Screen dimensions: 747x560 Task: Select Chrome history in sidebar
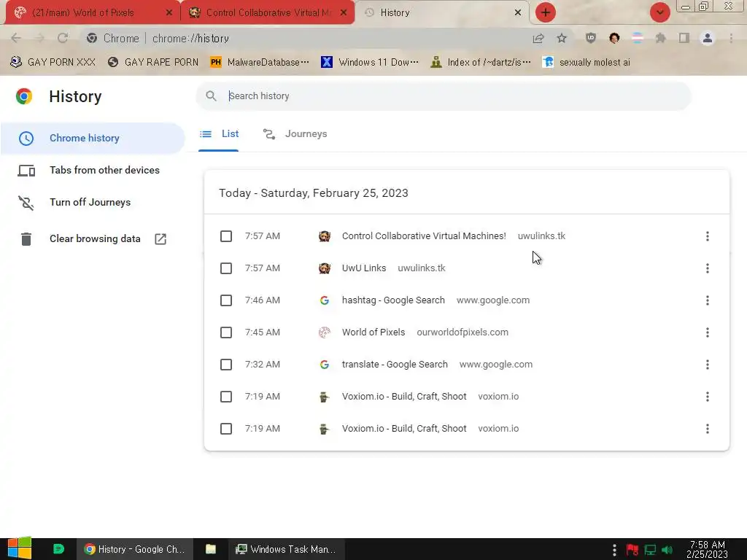[x=93, y=138]
